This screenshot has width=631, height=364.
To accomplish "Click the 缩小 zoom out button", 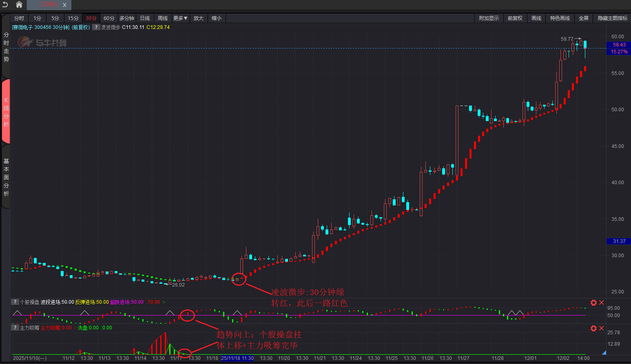I will 216,18.
